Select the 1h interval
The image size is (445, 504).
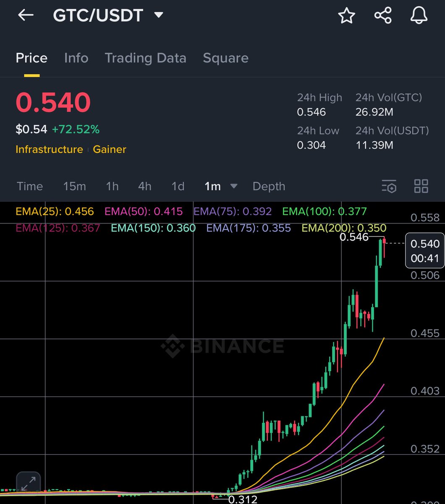tap(112, 186)
